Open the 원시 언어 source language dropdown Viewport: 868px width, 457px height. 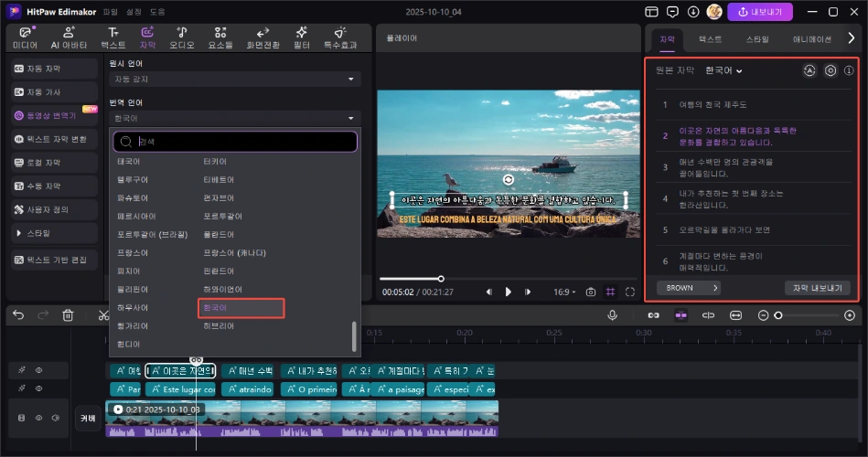235,80
